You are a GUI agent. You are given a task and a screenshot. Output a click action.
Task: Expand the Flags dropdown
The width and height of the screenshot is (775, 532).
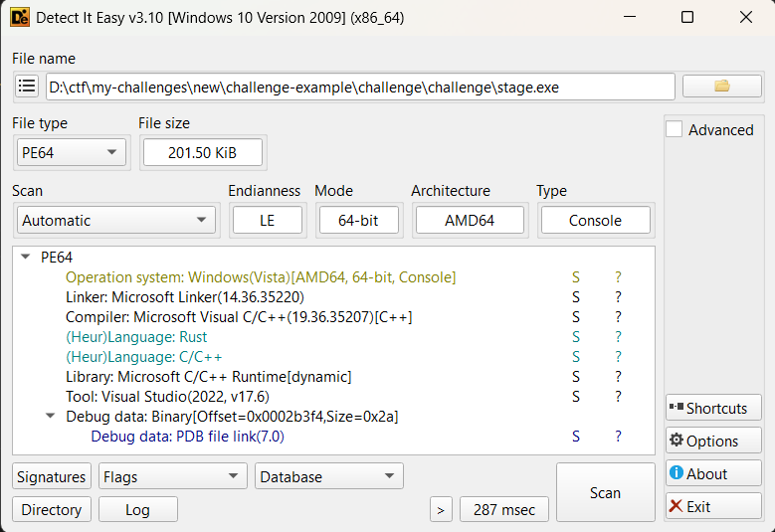tap(173, 476)
